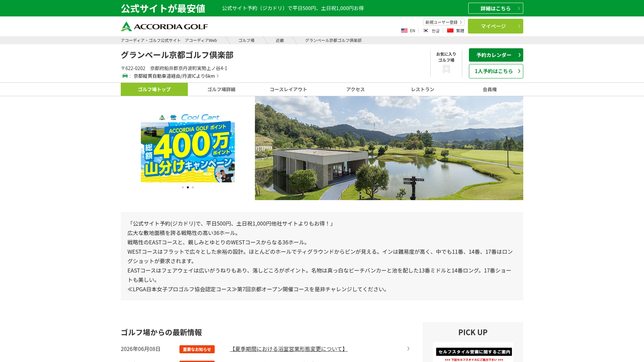
Task: Open 新規ユーザー登録 link
Action: 443,22
